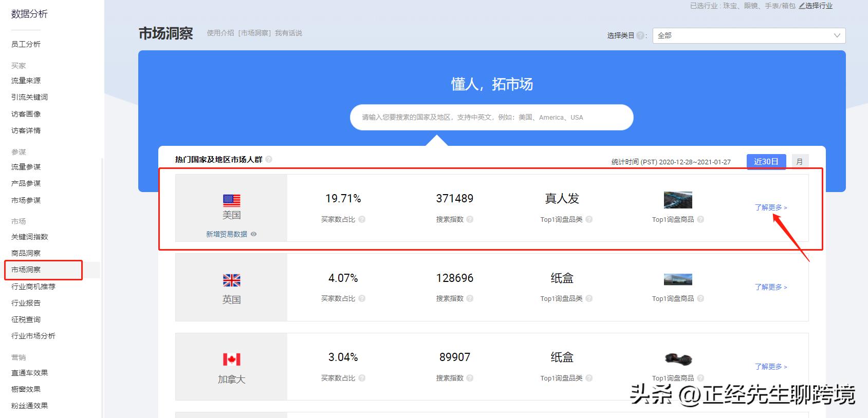Click the help icon for 加拿大 搜索指数
Image resolution: width=868 pixels, height=418 pixels.
(x=470, y=378)
